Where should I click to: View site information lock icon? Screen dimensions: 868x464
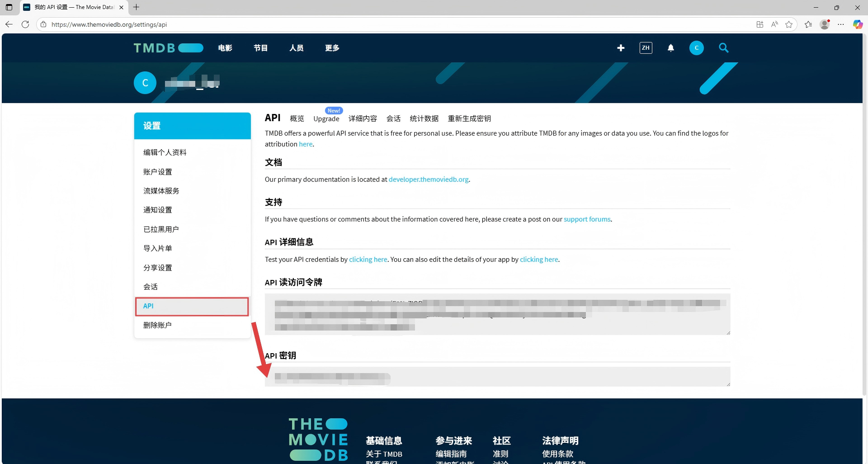tap(43, 24)
